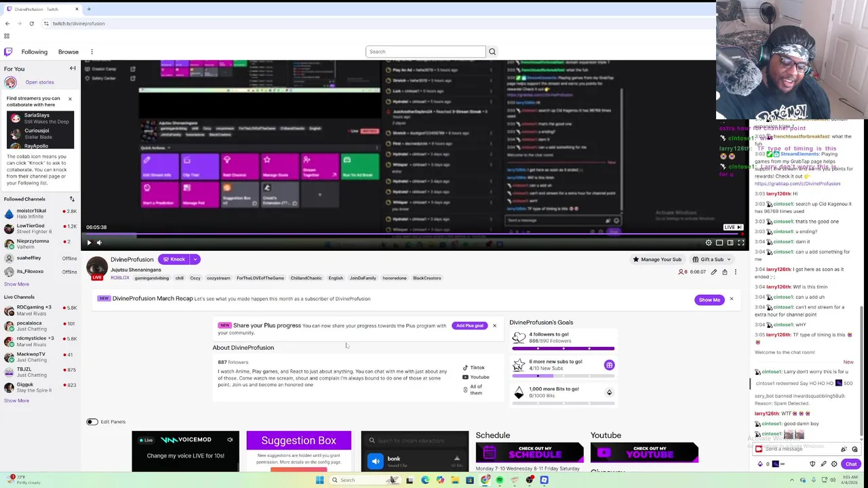868x488 pixels.
Task: Open the Following tab
Action: point(34,52)
